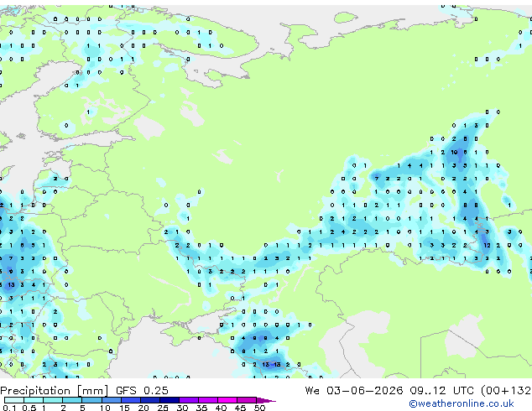Pick the legend color between 35 and 40
The image size is (532, 411).
click(208, 400)
